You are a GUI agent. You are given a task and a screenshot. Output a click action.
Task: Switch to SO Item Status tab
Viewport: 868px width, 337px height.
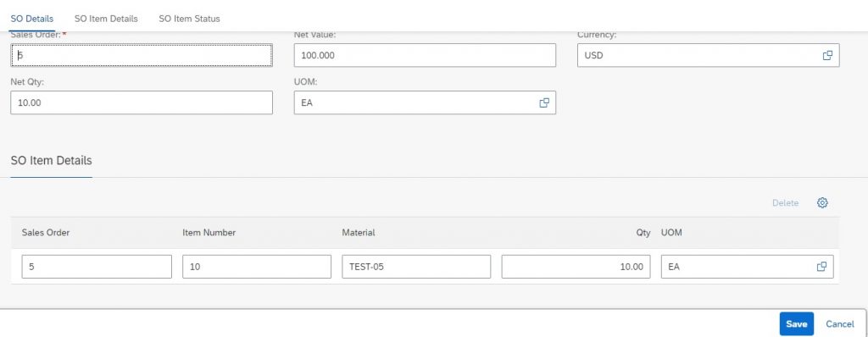pos(189,19)
